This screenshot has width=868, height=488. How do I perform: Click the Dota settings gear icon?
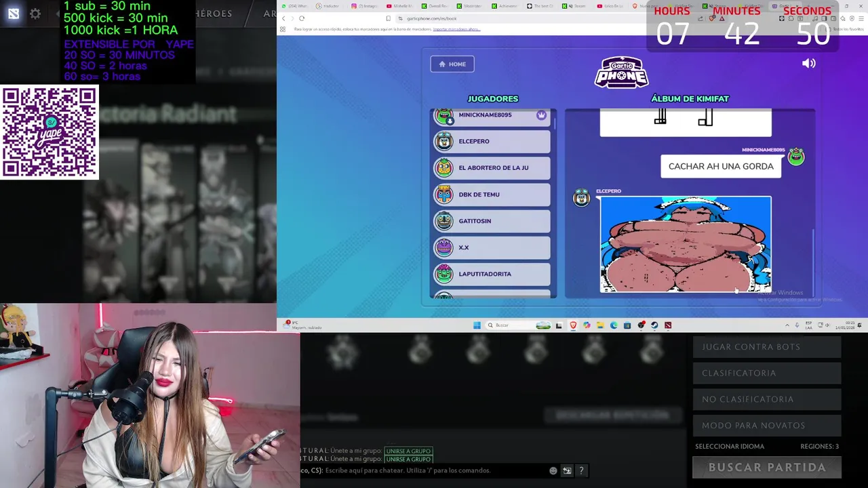35,14
